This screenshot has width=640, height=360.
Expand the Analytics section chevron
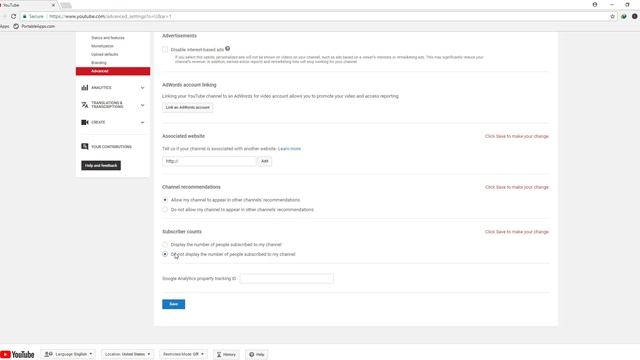click(142, 88)
